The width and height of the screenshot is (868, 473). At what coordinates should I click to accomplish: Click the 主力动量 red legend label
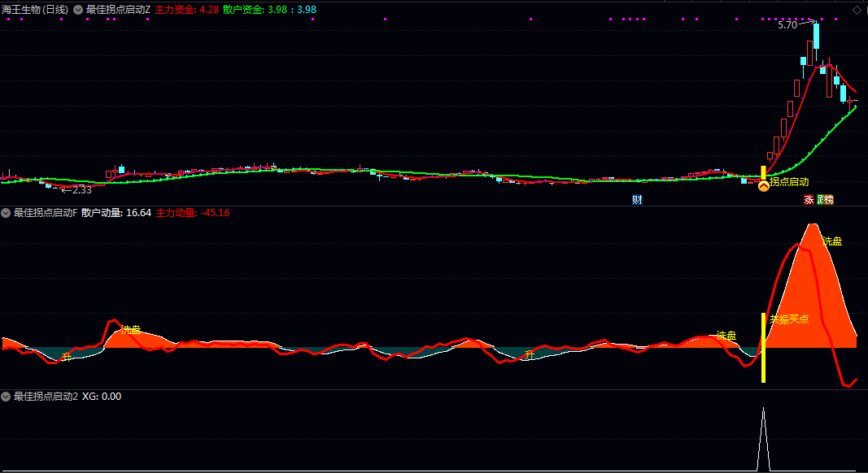point(192,213)
